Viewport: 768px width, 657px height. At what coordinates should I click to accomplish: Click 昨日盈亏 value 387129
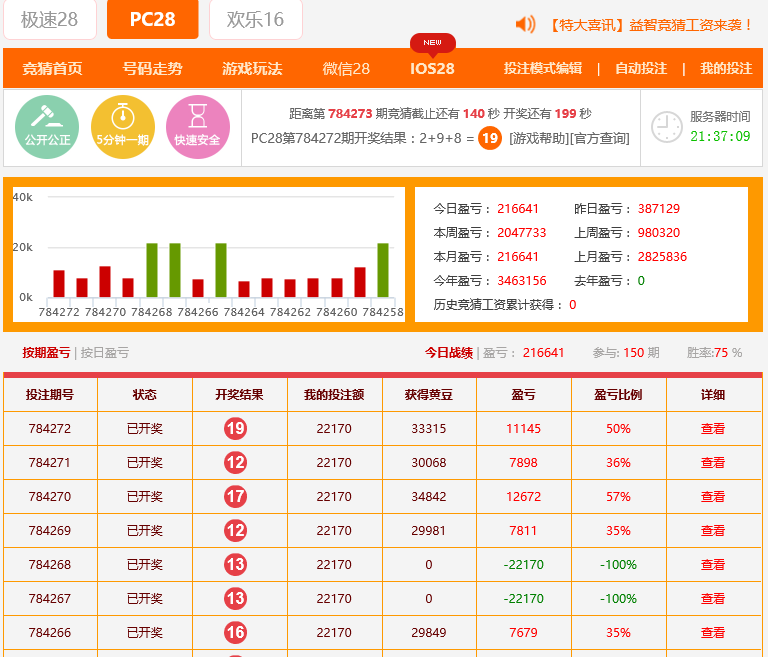659,209
